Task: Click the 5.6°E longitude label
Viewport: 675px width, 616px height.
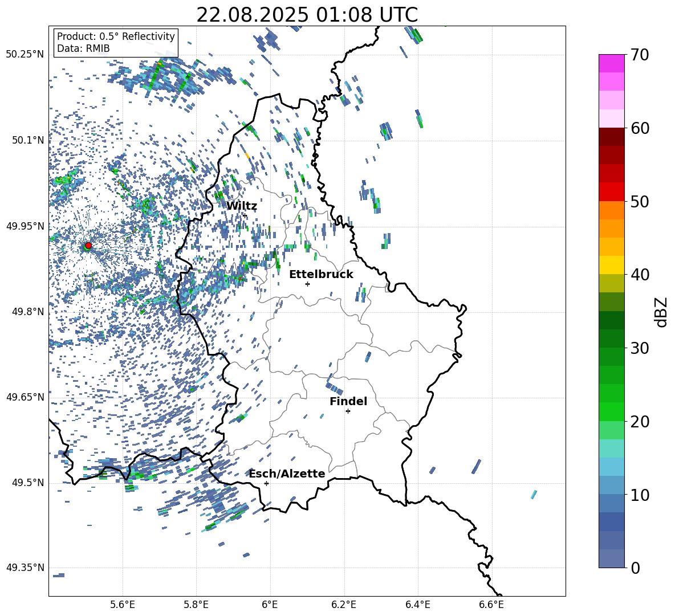Action: tap(123, 605)
